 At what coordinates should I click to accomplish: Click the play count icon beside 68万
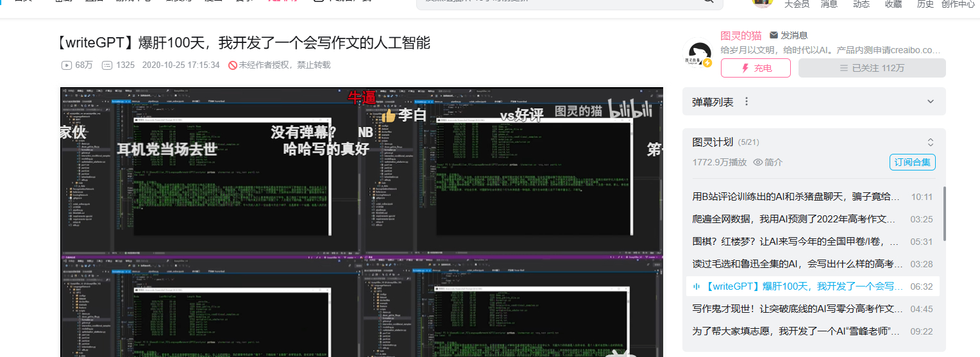pos(67,65)
